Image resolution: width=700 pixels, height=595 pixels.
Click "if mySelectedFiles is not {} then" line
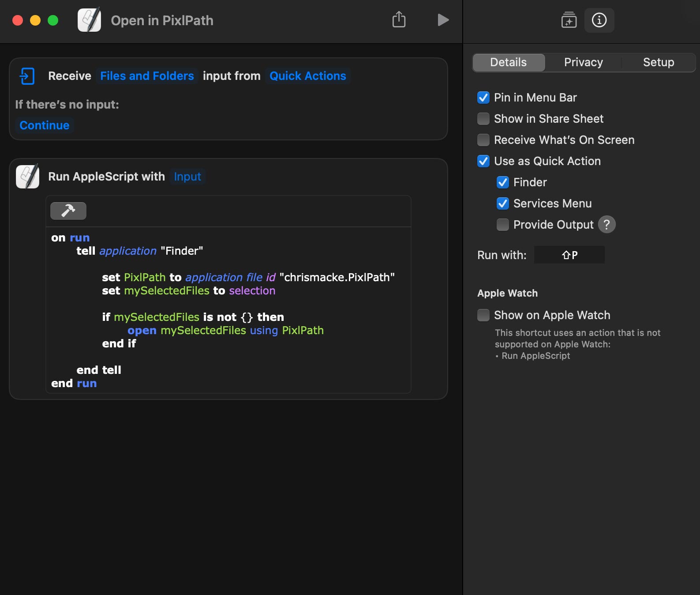(x=193, y=317)
